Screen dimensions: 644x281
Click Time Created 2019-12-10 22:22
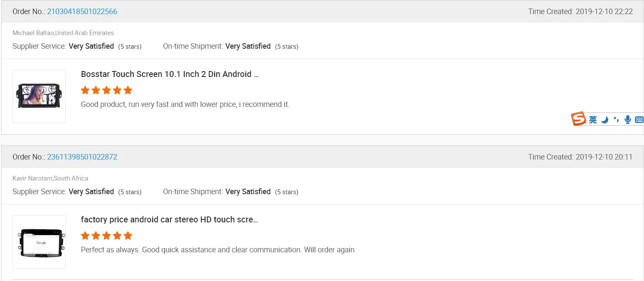tap(580, 12)
